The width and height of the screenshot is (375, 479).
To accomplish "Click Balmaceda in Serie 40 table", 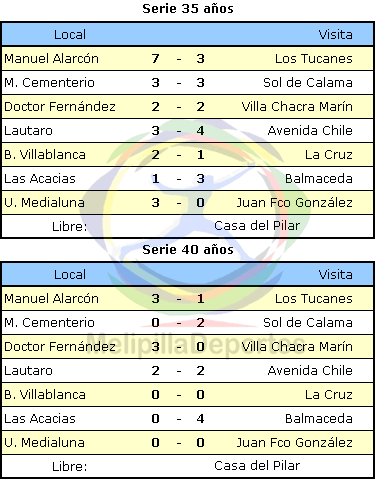I will pyautogui.click(x=319, y=419).
